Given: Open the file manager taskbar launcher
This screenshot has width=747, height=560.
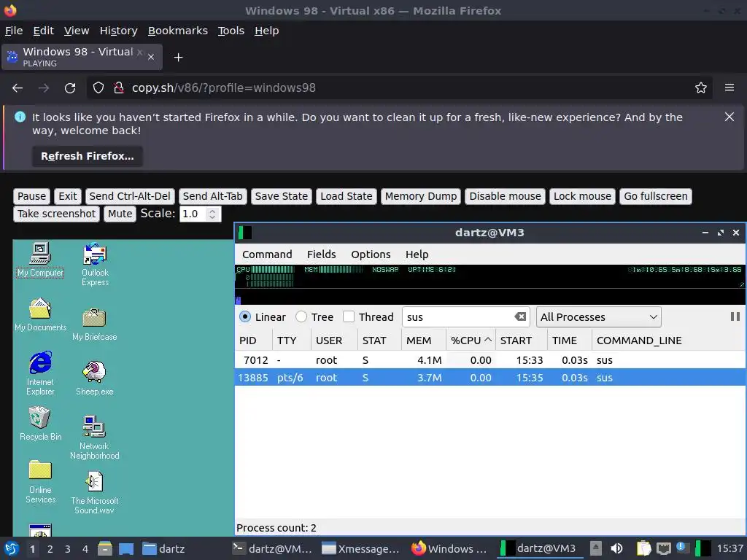Looking at the screenshot, I should pyautogui.click(x=105, y=548).
